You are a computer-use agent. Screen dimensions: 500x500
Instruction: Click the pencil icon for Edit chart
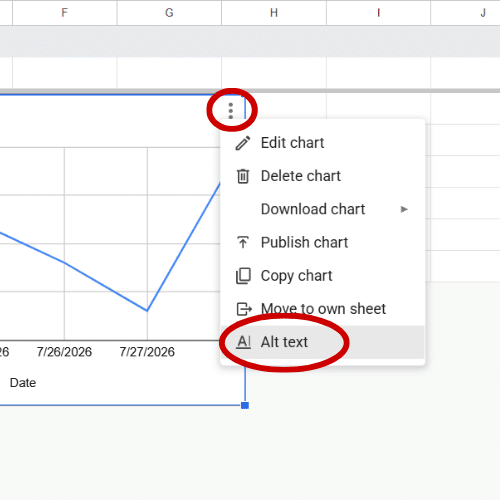[x=243, y=143]
